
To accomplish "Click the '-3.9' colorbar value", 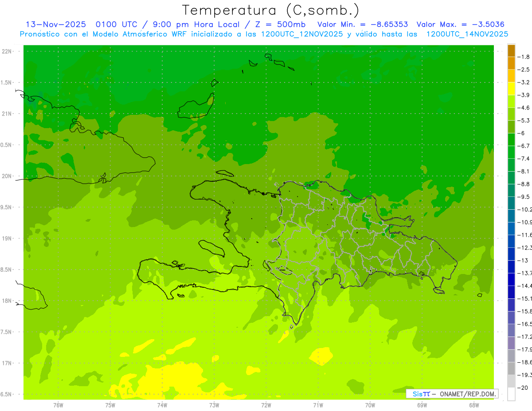I will click(x=524, y=95).
